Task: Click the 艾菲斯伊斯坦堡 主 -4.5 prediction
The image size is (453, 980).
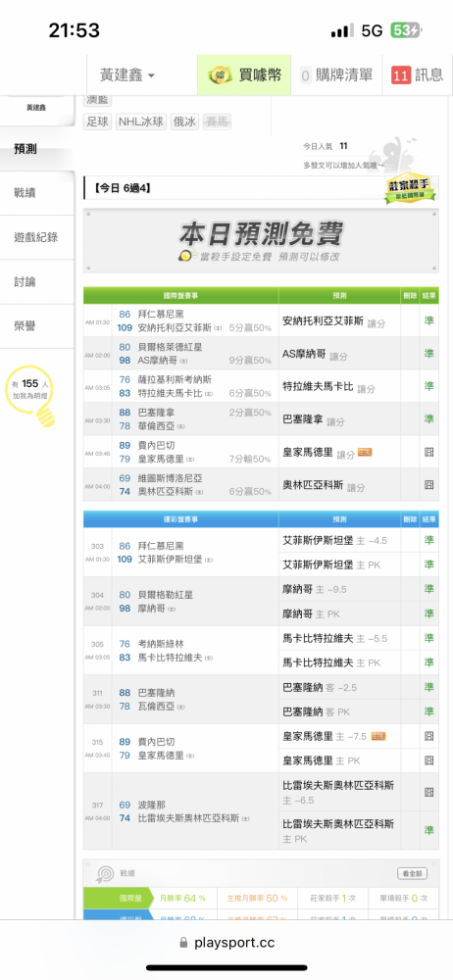Action: pyautogui.click(x=335, y=541)
